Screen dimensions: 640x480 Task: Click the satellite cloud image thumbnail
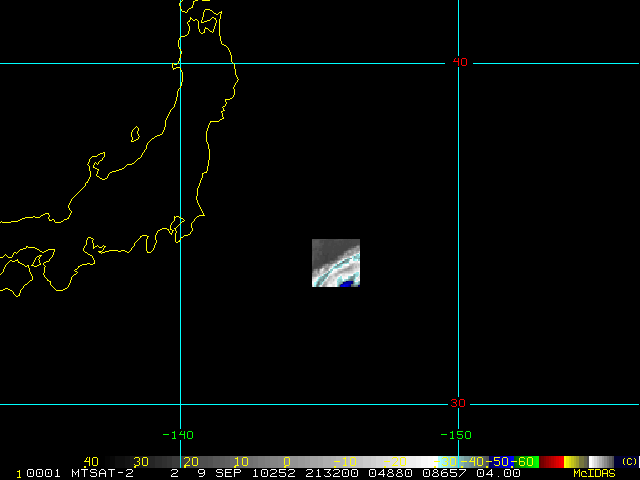[x=335, y=263]
